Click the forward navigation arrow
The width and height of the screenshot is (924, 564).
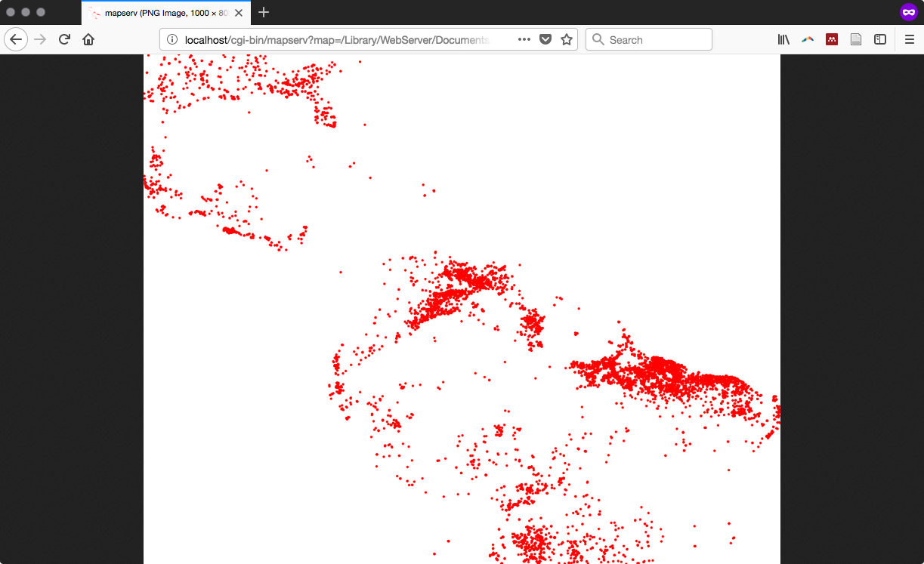click(x=40, y=39)
